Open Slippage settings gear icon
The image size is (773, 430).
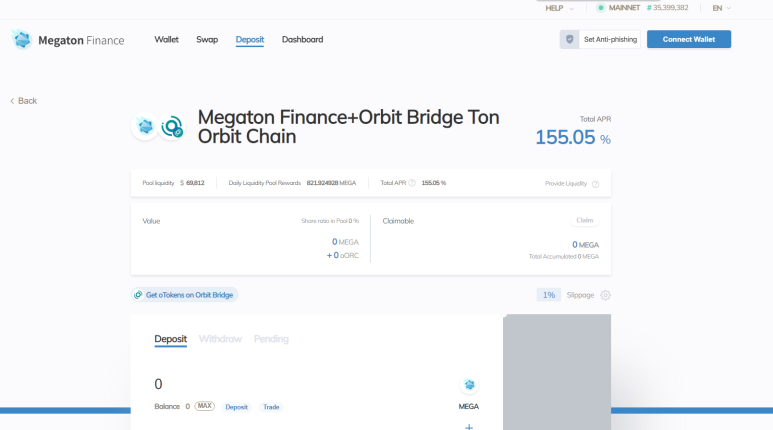point(605,295)
